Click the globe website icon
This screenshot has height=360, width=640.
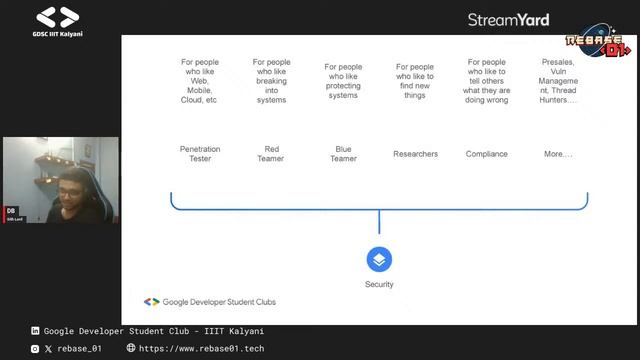pos(131,348)
